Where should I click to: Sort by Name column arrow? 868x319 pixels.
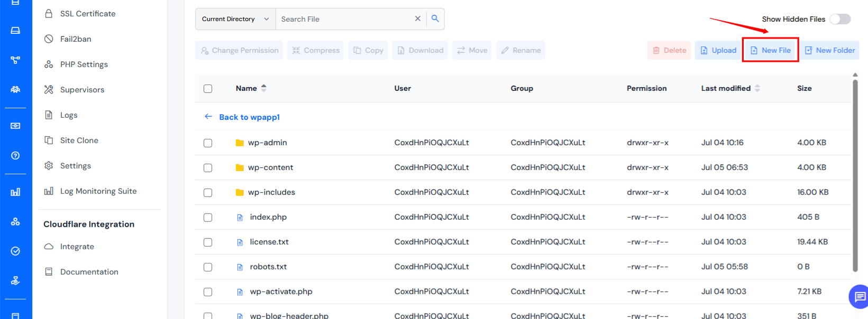(x=264, y=88)
